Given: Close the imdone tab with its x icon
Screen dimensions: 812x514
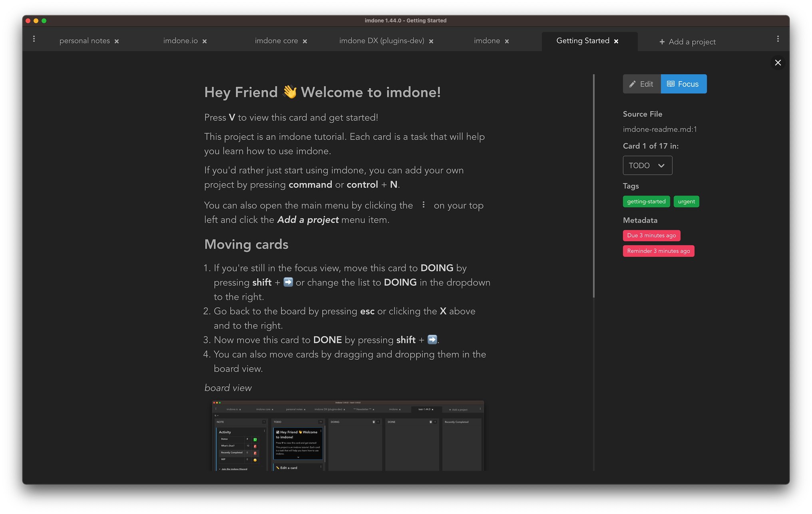Looking at the screenshot, I should pyautogui.click(x=507, y=41).
